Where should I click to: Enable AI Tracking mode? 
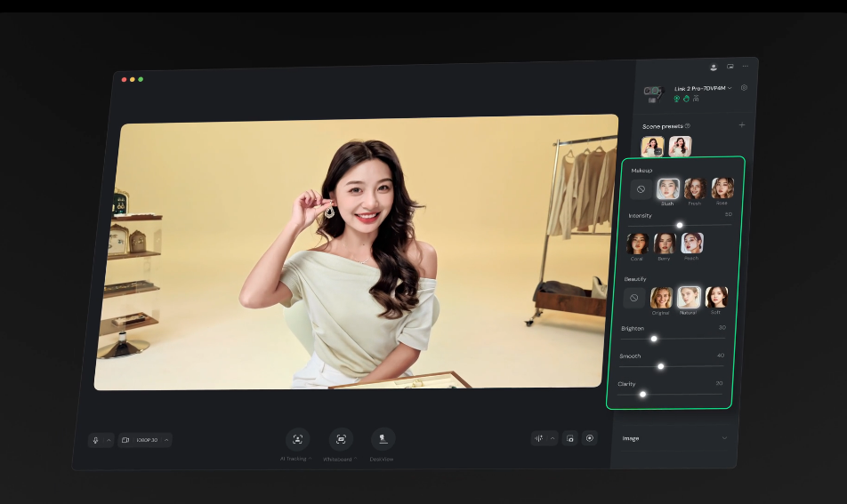point(297,439)
